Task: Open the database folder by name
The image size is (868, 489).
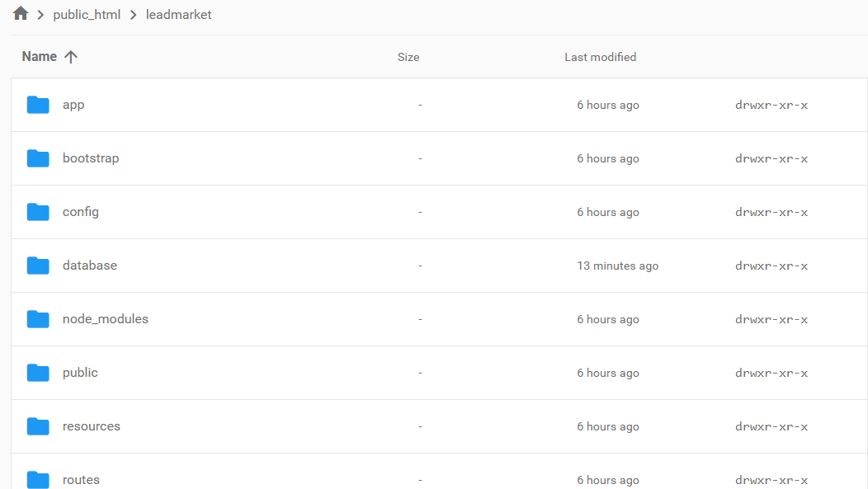Action: tap(90, 266)
